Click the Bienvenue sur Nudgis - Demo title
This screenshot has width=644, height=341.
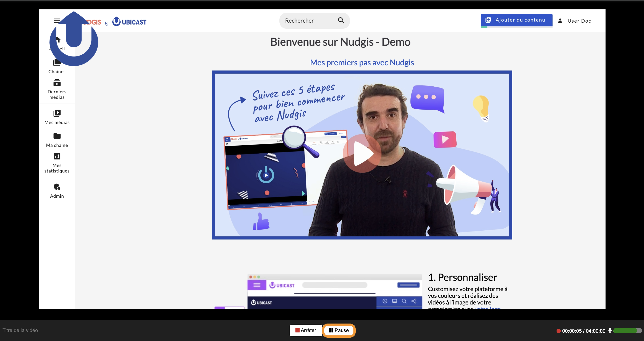click(x=340, y=42)
